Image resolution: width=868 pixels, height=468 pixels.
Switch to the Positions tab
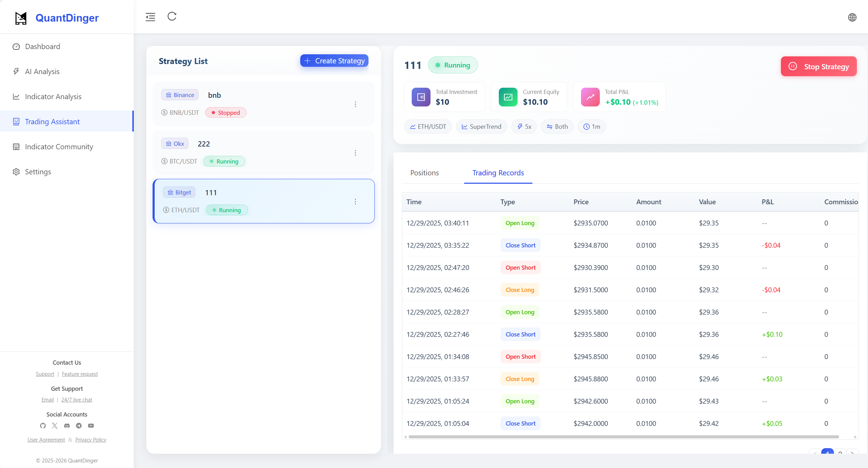pos(424,173)
